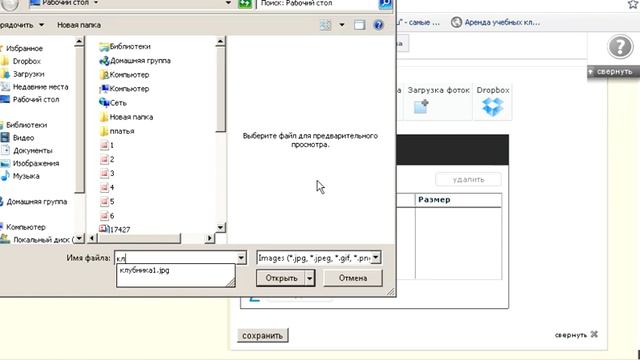This screenshot has width=640, height=360.
Task: Click the browser bookmark star icon
Action: pyautogui.click(x=633, y=4)
